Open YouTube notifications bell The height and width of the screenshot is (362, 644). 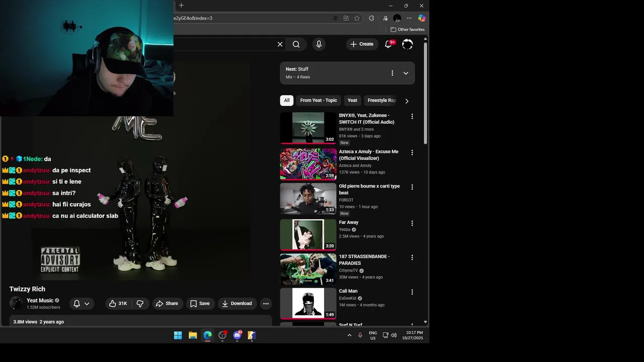click(x=388, y=44)
